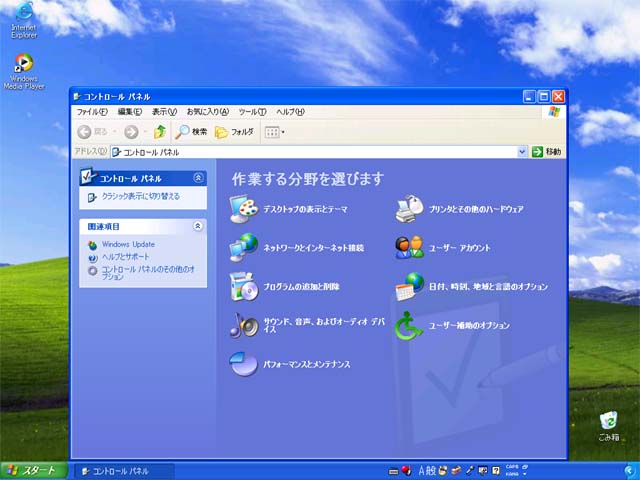The image size is (640, 480).
Task: Open the Windows Update link
Action: (128, 244)
